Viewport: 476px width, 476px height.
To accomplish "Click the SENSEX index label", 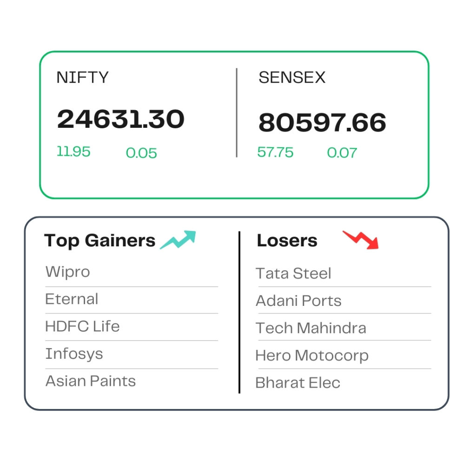I will pos(292,78).
